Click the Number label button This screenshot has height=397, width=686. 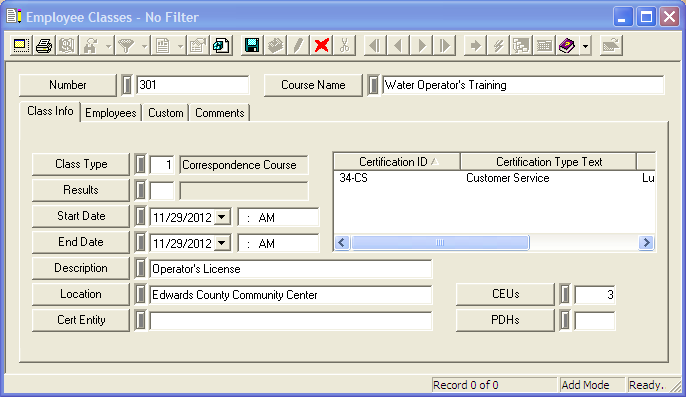coord(68,85)
